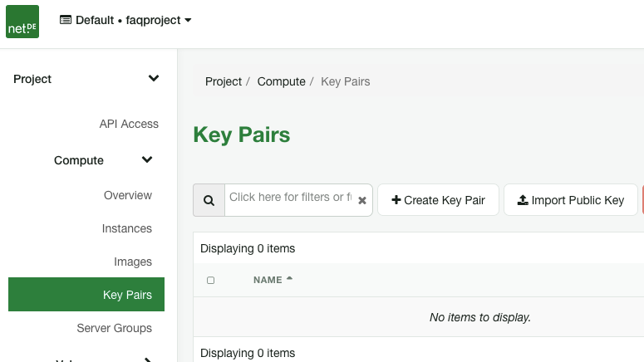
Task: Click the Import Public Key button
Action: (x=571, y=200)
